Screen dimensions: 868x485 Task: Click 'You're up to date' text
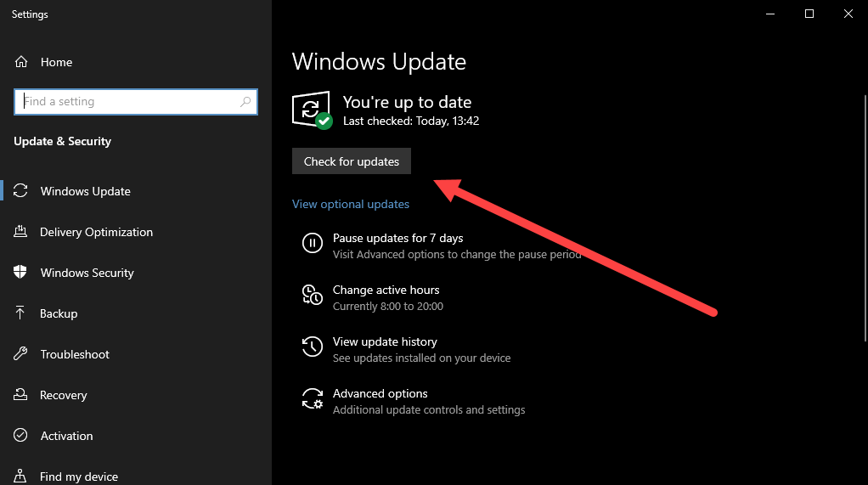click(407, 102)
